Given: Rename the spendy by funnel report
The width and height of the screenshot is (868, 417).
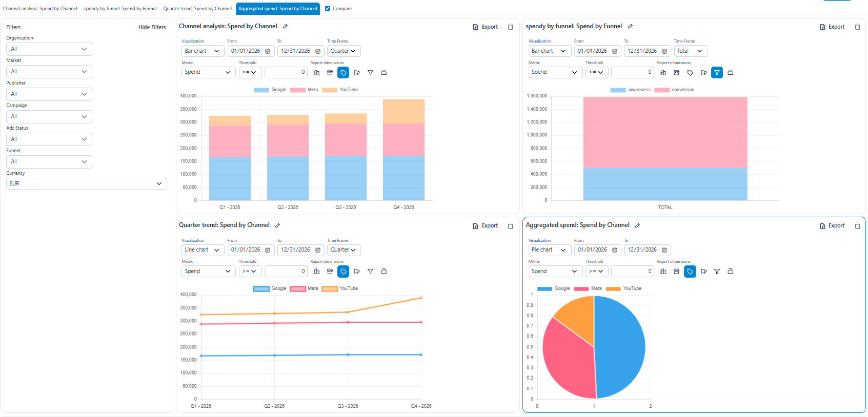Looking at the screenshot, I should (630, 26).
